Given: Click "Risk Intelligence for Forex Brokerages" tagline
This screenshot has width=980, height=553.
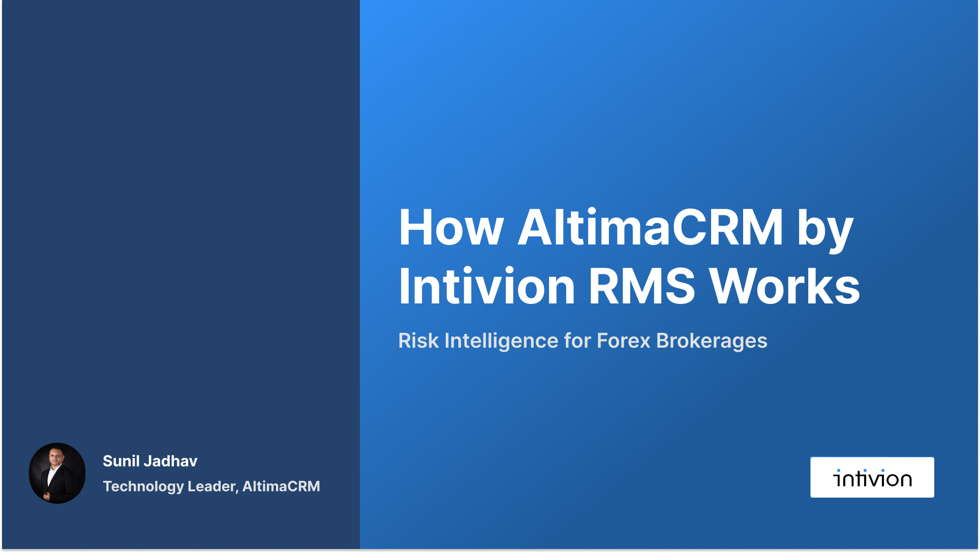Looking at the screenshot, I should point(583,341).
